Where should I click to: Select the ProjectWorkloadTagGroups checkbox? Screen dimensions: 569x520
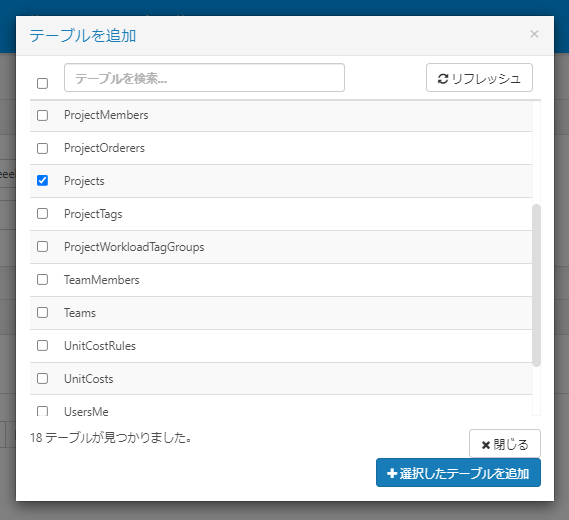pos(42,246)
